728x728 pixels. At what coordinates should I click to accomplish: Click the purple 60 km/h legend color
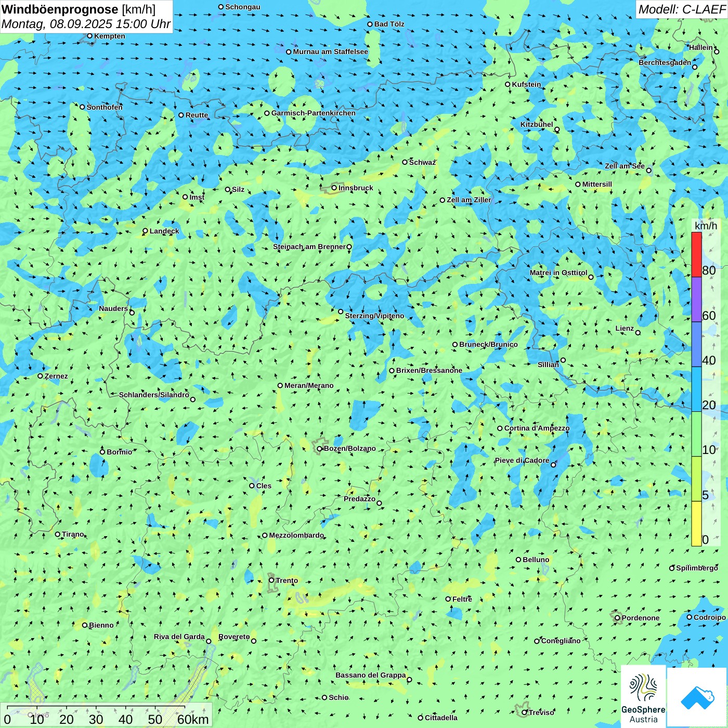[696, 300]
